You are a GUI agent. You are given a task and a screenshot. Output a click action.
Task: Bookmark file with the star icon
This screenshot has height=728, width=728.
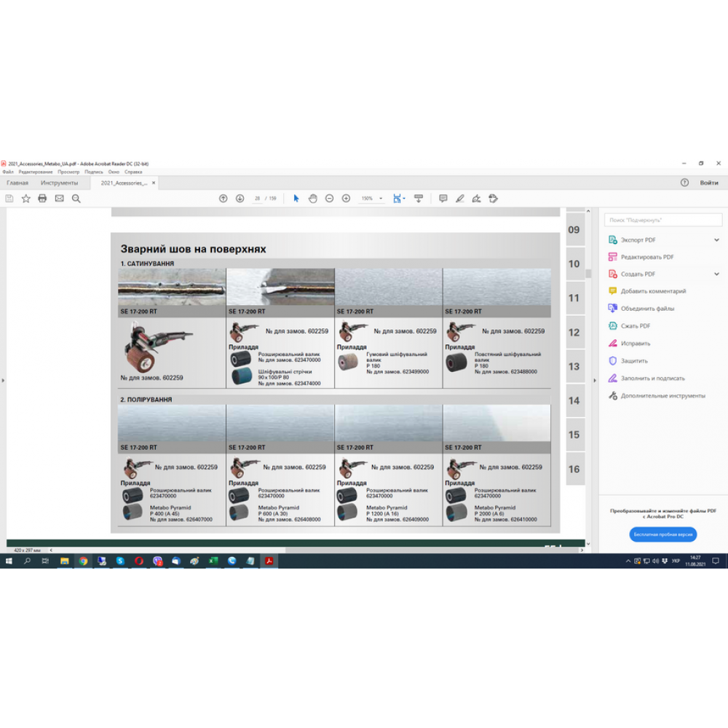click(x=25, y=198)
